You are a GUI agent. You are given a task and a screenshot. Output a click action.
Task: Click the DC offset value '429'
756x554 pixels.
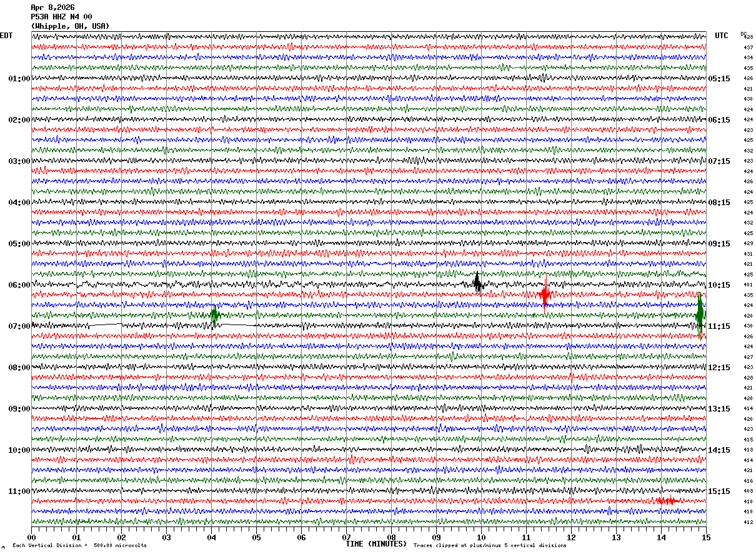tap(748, 243)
